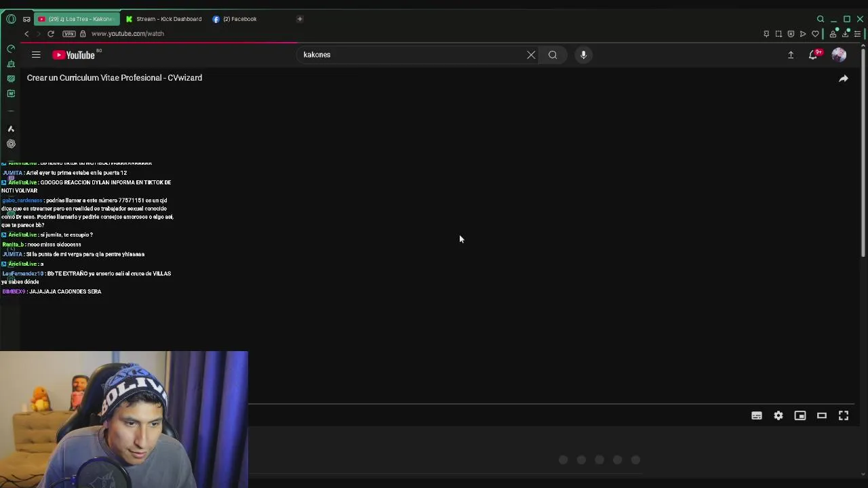
Task: Open the sidebar M panel icon
Action: point(11,94)
